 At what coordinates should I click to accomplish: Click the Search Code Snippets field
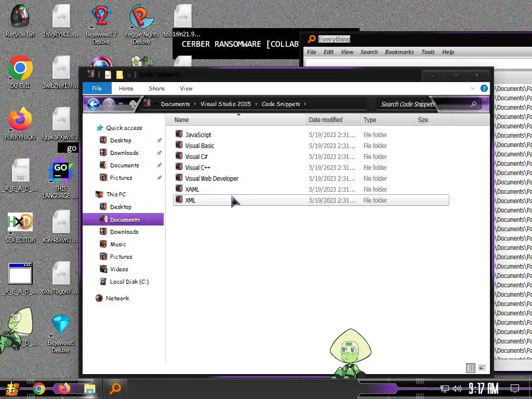[429, 104]
